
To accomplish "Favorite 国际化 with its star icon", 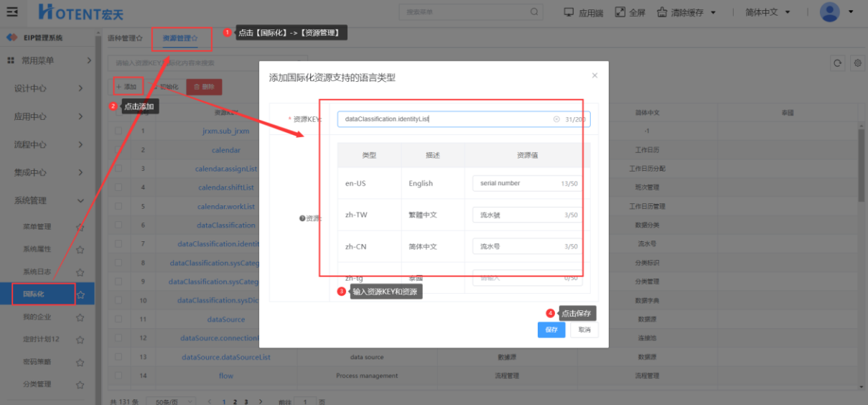I will 82,294.
